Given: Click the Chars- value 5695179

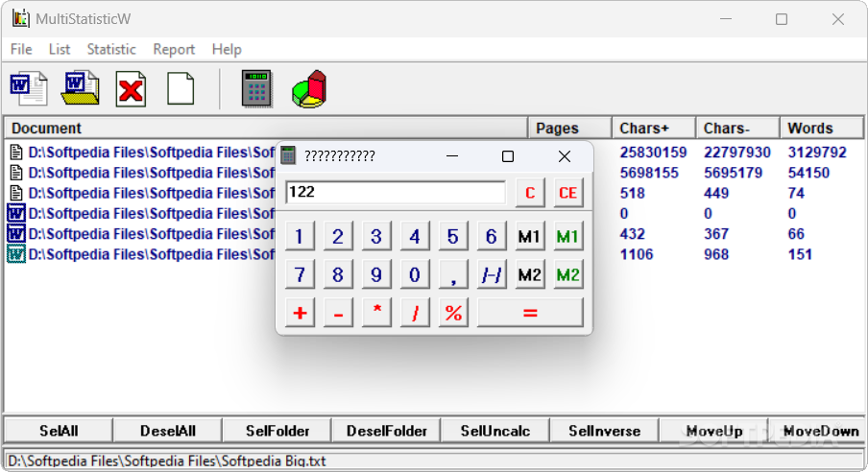Looking at the screenshot, I should pos(733,173).
